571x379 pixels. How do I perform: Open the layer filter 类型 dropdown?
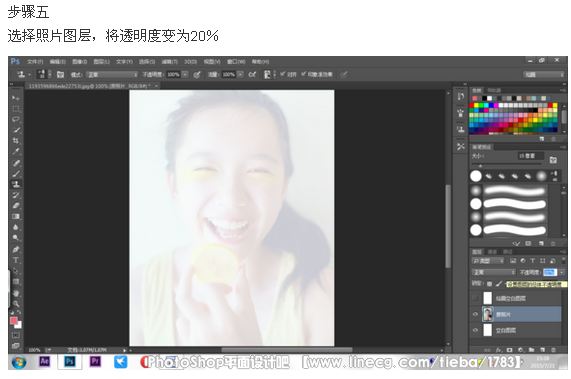[x=488, y=261]
